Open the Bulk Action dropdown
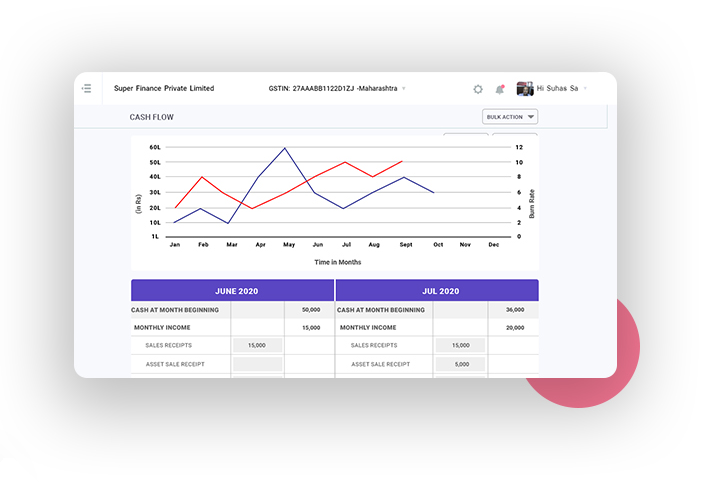 [x=510, y=117]
